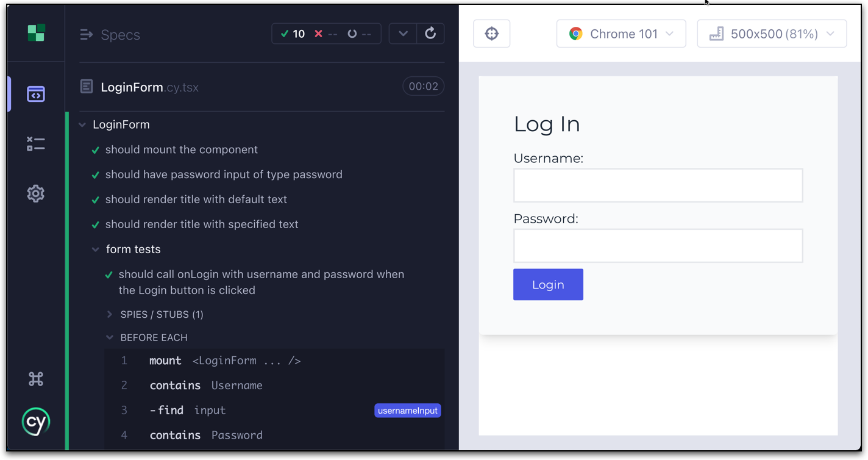Click the spec file icon beside LoginForm.cy.tsx
868x460 pixels.
coord(86,86)
